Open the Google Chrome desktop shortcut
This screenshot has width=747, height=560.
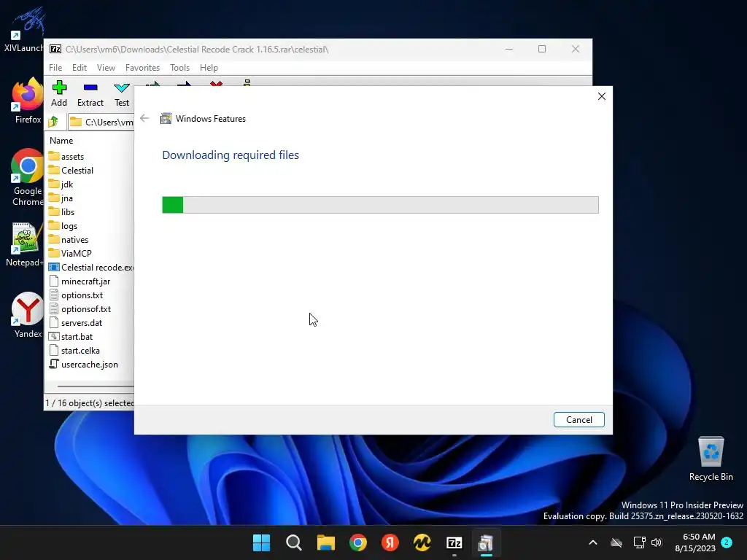[x=27, y=177]
